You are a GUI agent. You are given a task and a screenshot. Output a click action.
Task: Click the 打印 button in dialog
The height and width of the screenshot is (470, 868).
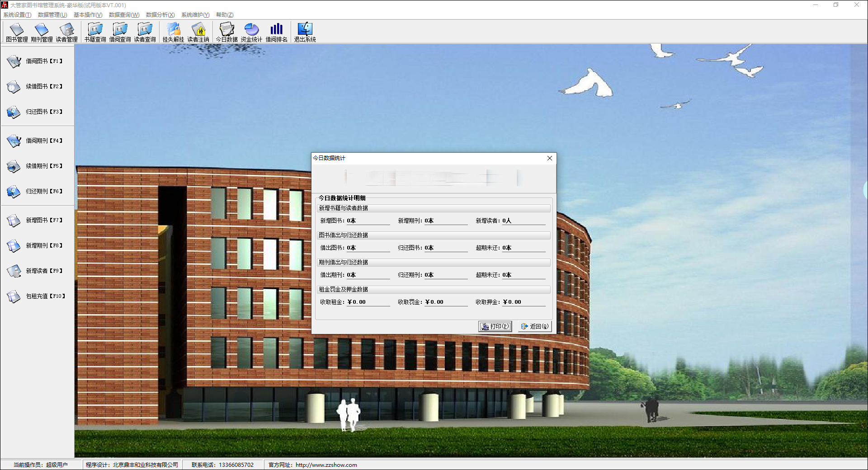pyautogui.click(x=495, y=326)
